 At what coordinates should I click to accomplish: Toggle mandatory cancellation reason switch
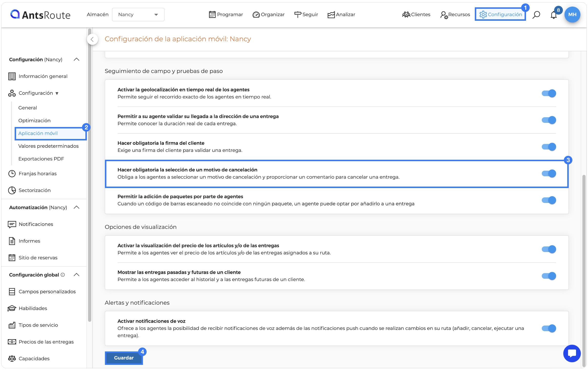point(549,173)
